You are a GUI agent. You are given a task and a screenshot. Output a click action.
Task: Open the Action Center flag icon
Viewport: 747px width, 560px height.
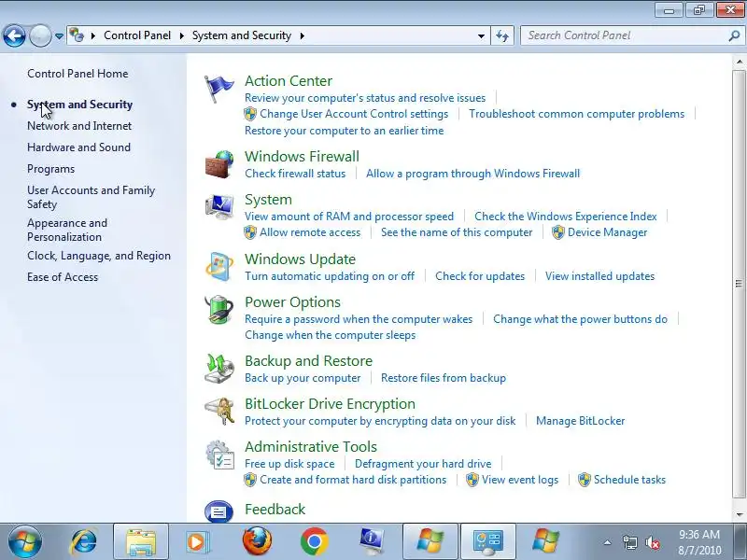click(x=219, y=89)
